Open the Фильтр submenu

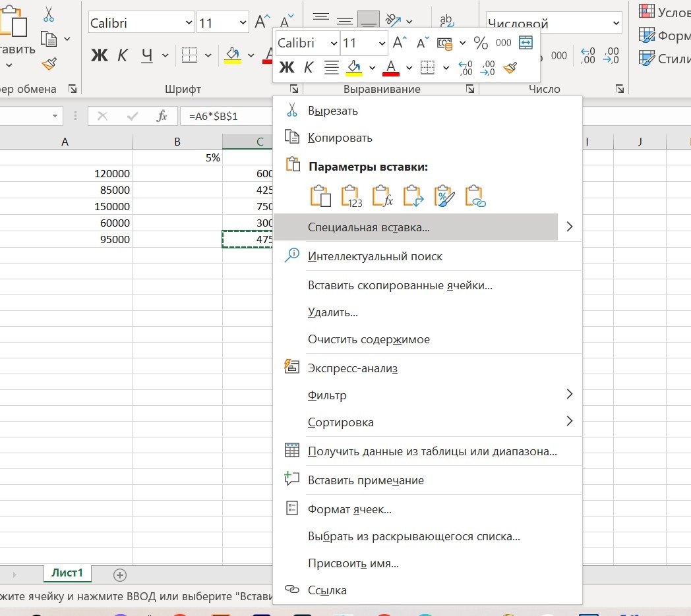[x=427, y=395]
